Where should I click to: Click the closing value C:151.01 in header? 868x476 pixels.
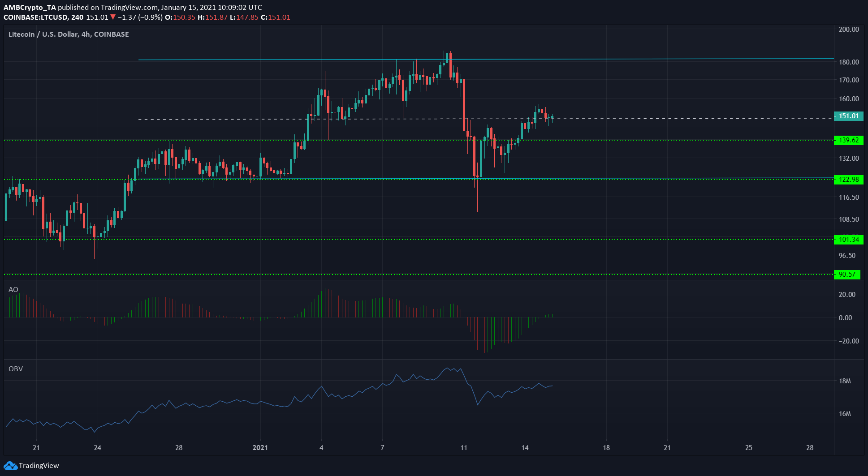tap(276, 17)
